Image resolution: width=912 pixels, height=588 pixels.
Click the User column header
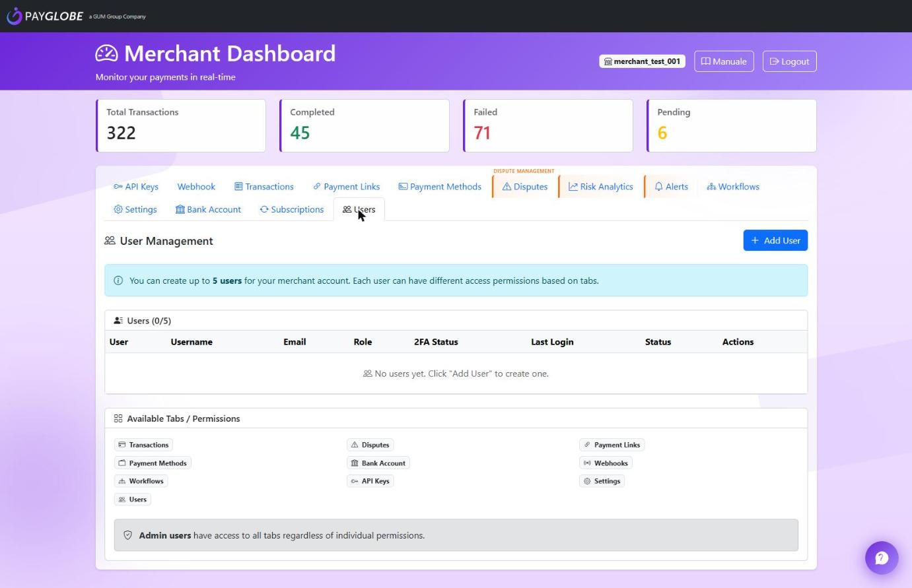(x=119, y=342)
